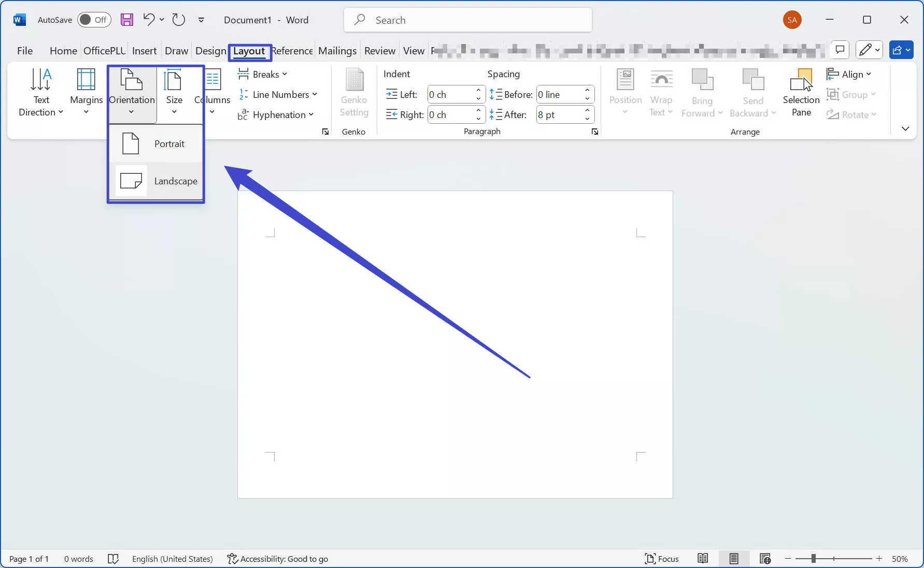This screenshot has width=924, height=568.
Task: Expand the Breaks dropdown
Action: click(x=262, y=74)
